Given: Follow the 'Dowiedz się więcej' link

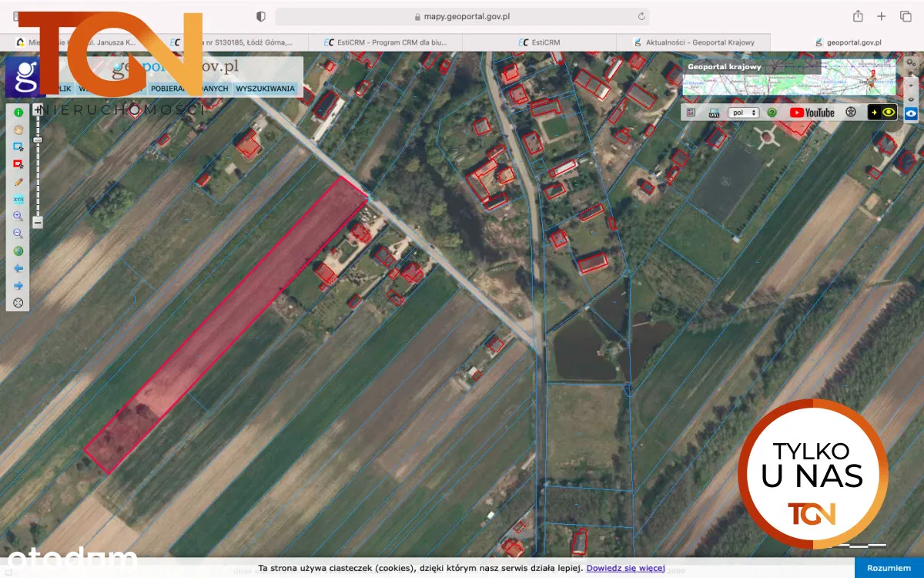Looking at the screenshot, I should point(625,568).
